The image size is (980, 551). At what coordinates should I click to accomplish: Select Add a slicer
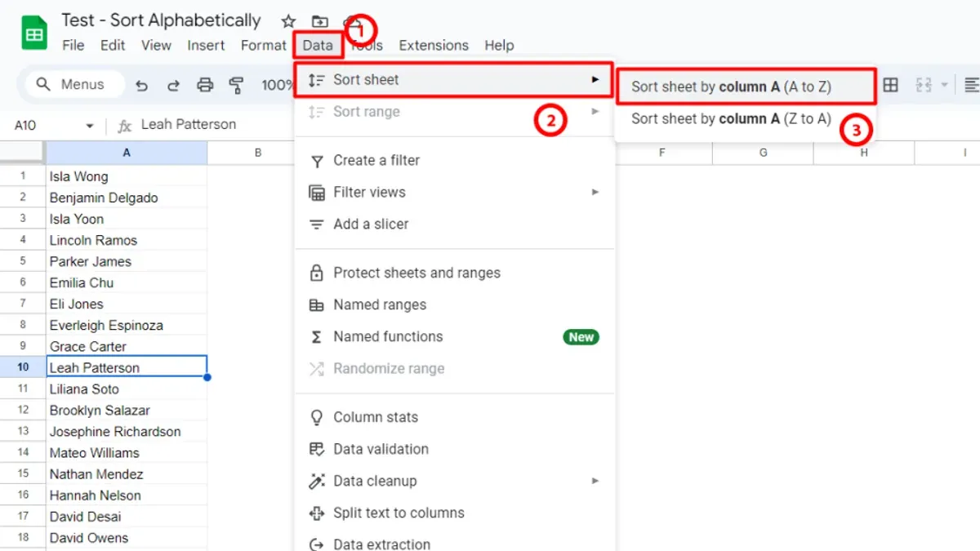(x=454, y=224)
